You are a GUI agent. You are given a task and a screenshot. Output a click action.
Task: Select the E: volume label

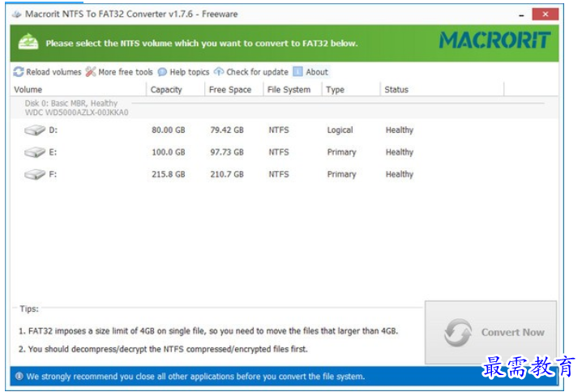click(53, 152)
